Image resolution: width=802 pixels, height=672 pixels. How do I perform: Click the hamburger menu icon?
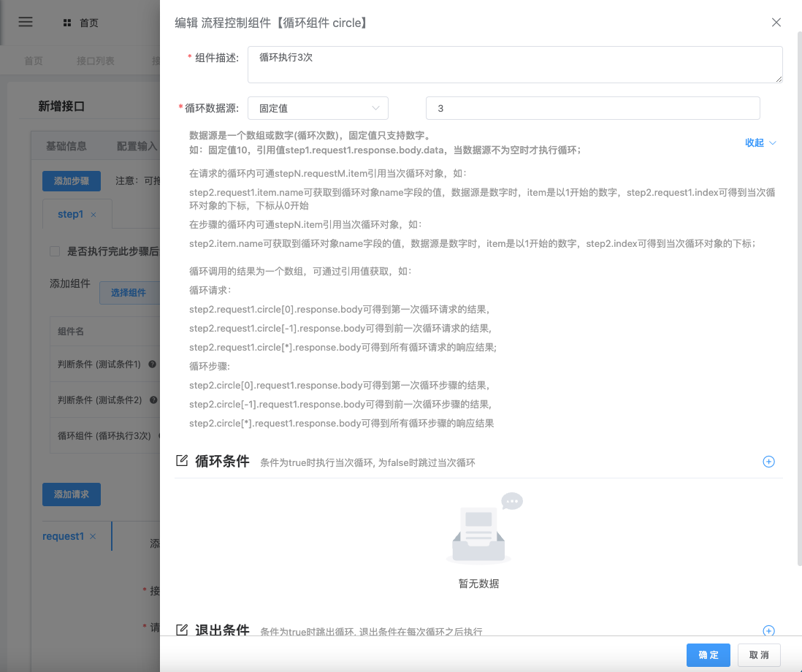tap(26, 22)
